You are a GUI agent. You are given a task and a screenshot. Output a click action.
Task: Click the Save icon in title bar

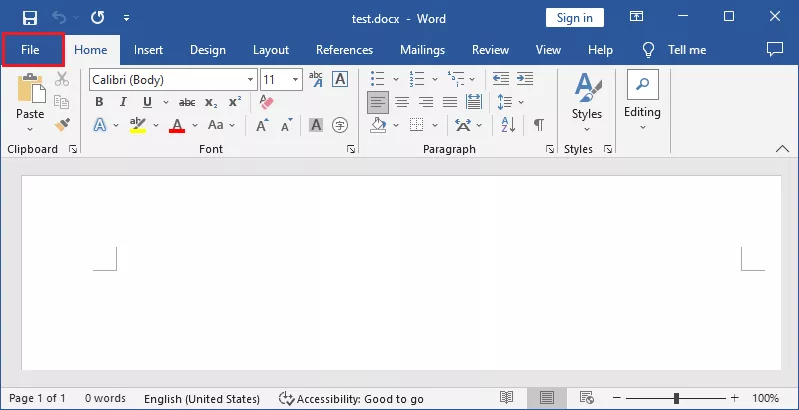29,17
